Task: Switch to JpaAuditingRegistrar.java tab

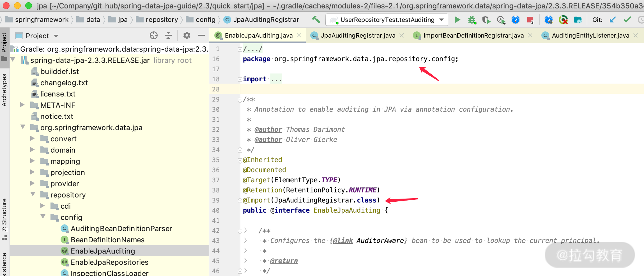Action: tap(358, 35)
